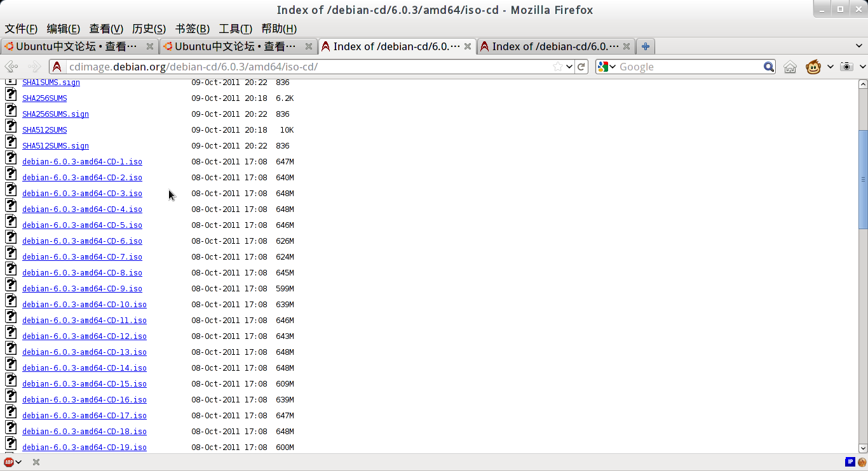This screenshot has height=471, width=868.
Task: Open 编辑(E) menu
Action: [64, 29]
